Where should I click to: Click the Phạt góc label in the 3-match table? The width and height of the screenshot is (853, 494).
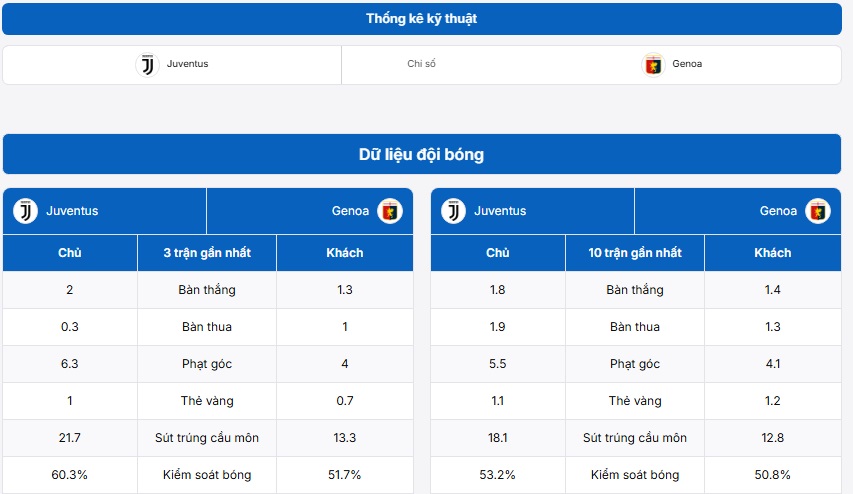(207, 364)
